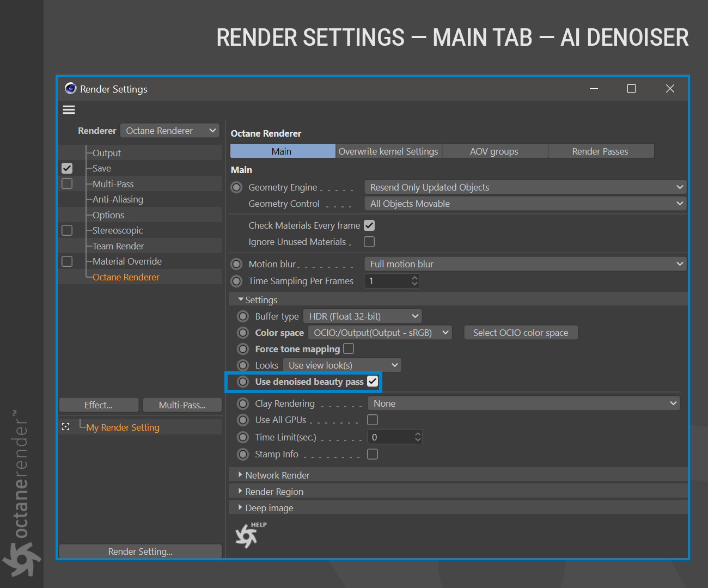The height and width of the screenshot is (588, 708).
Task: Open the Clay Rendering dropdown
Action: [x=524, y=403]
